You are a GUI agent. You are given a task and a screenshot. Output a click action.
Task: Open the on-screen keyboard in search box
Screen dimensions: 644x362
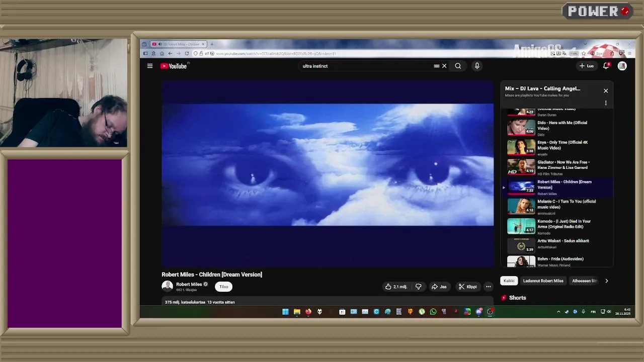[436, 66]
